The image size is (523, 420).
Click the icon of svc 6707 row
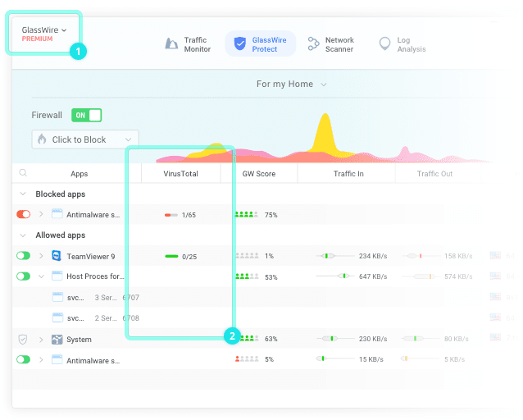click(57, 297)
